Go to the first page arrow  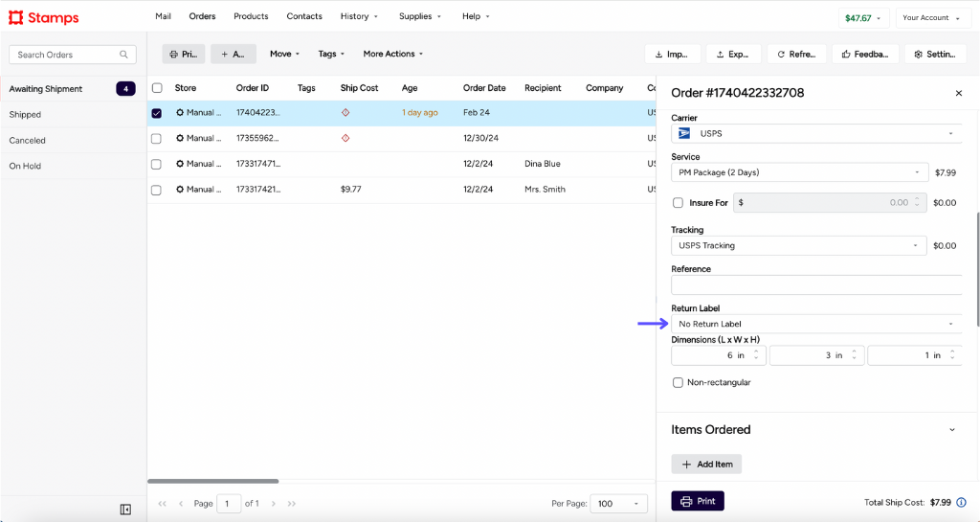(x=163, y=503)
